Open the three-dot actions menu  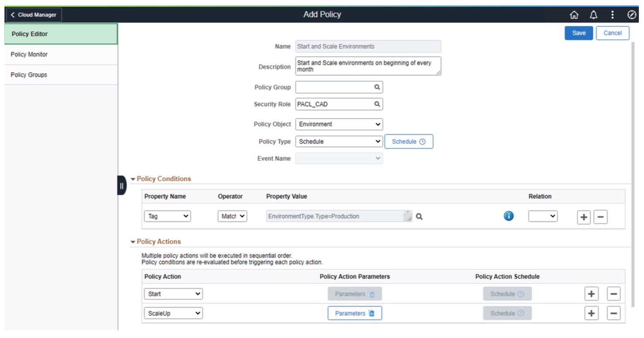coord(612,15)
